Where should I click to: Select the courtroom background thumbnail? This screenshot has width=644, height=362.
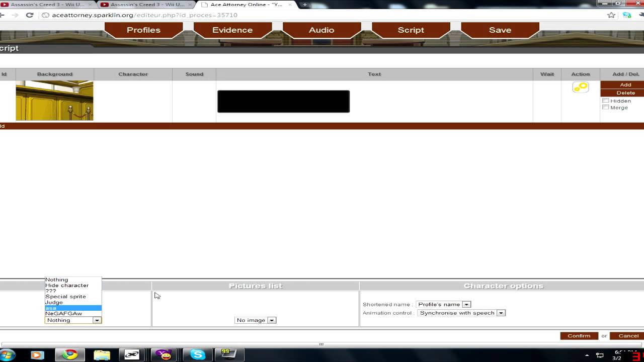[x=54, y=101]
